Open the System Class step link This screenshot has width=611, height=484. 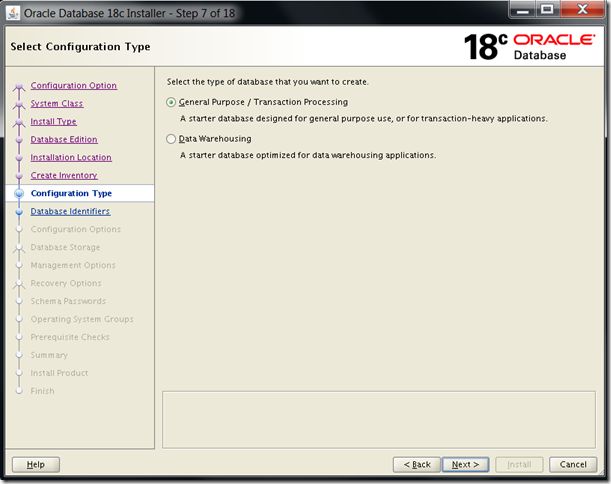click(x=57, y=103)
